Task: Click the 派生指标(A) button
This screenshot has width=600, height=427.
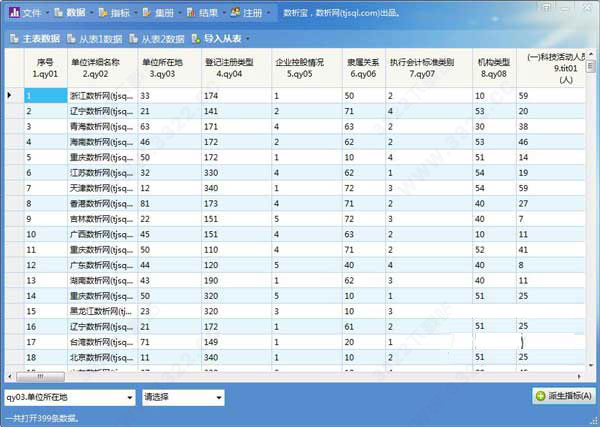Action: (563, 397)
